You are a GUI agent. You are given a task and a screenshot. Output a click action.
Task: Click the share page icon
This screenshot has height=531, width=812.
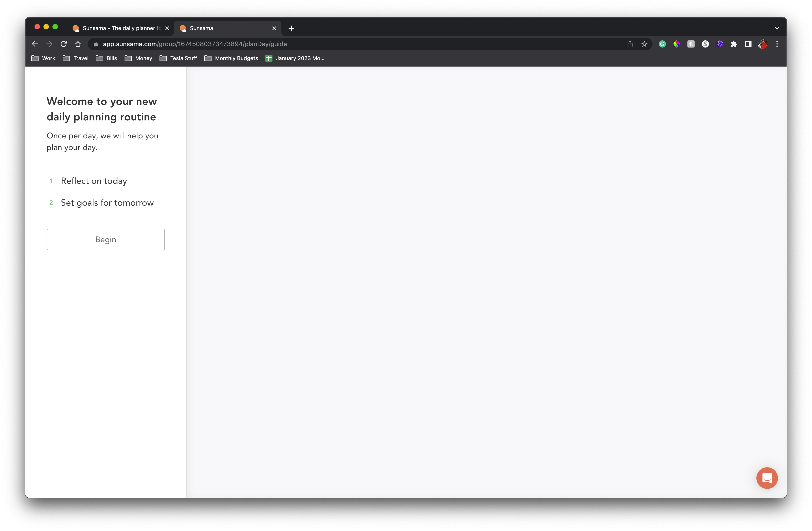point(630,44)
